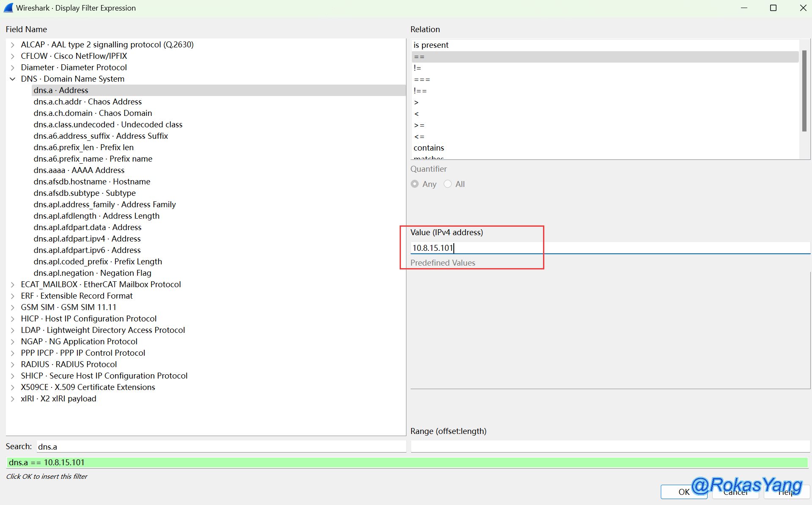This screenshot has width=812, height=505.
Task: Expand the RADIUS Protocol node
Action: [13, 365]
